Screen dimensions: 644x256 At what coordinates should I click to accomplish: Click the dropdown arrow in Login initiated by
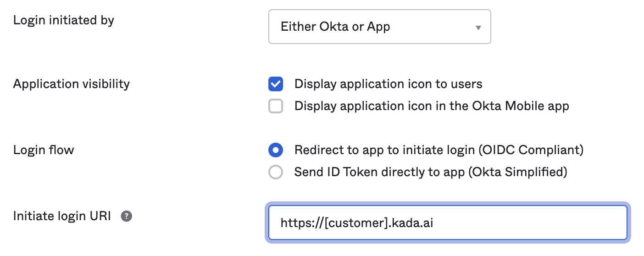(x=478, y=28)
